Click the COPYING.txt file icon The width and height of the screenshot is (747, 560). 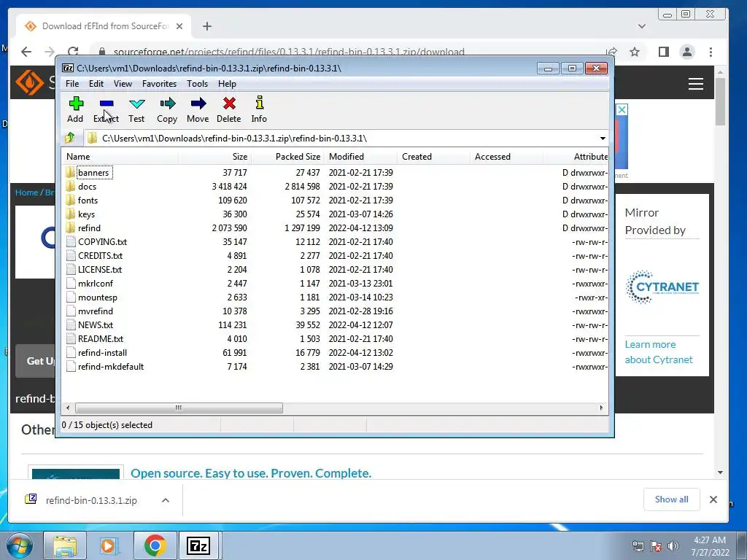click(x=71, y=241)
